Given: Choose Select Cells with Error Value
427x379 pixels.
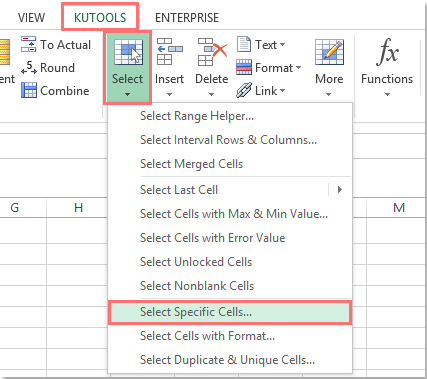Looking at the screenshot, I should tap(230, 238).
